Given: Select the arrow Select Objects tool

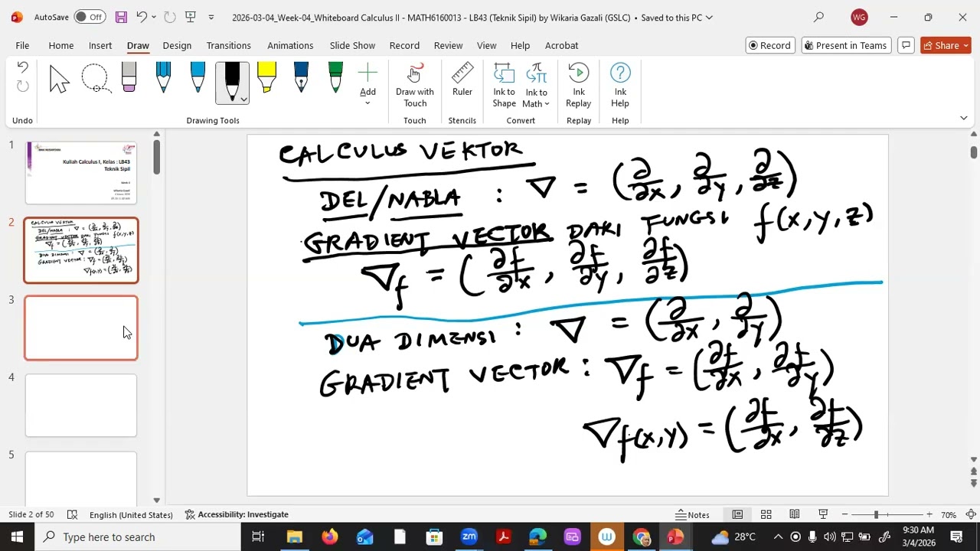Looking at the screenshot, I should 59,80.
